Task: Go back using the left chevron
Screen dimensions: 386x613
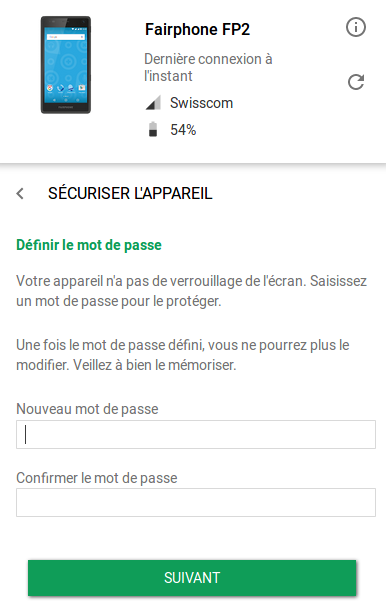Action: [x=20, y=193]
